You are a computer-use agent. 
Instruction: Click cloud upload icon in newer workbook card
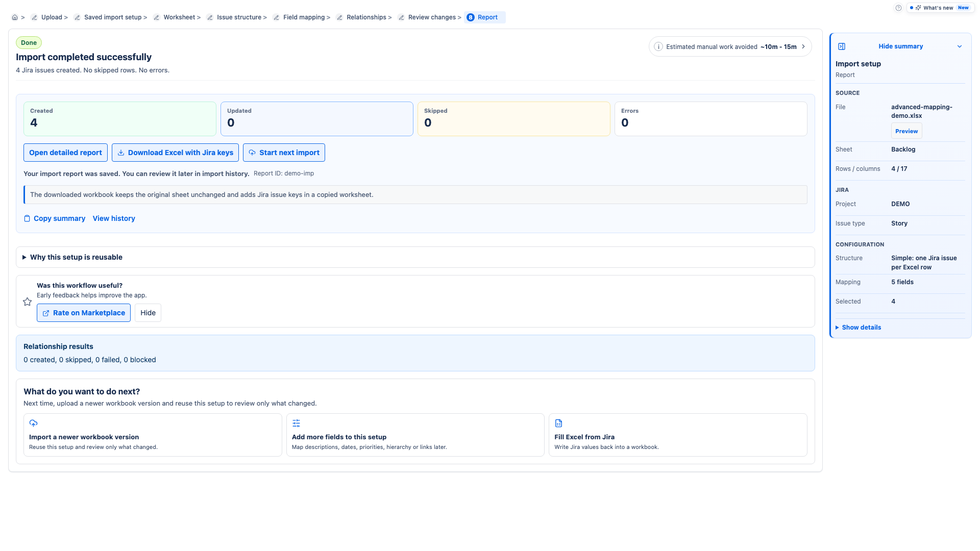pyautogui.click(x=33, y=423)
